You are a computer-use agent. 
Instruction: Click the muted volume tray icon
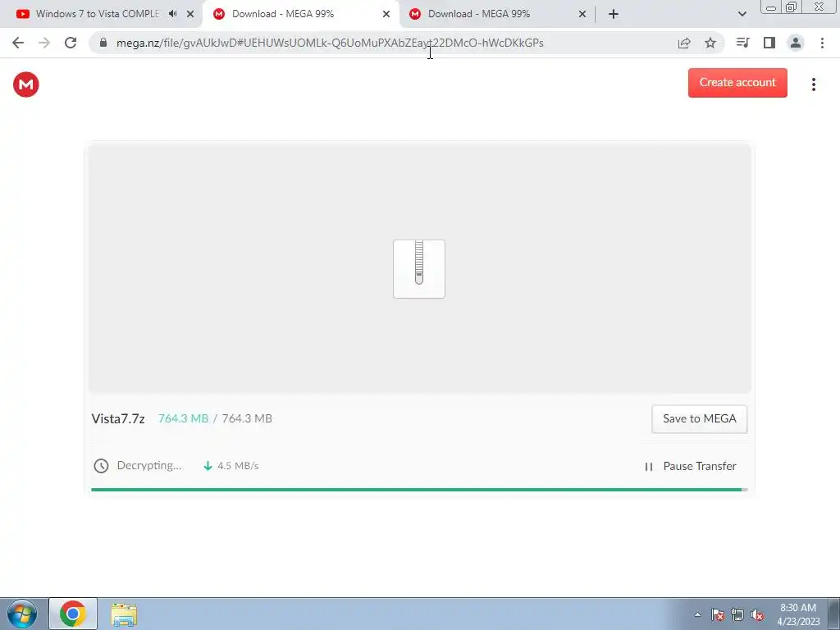pos(757,614)
